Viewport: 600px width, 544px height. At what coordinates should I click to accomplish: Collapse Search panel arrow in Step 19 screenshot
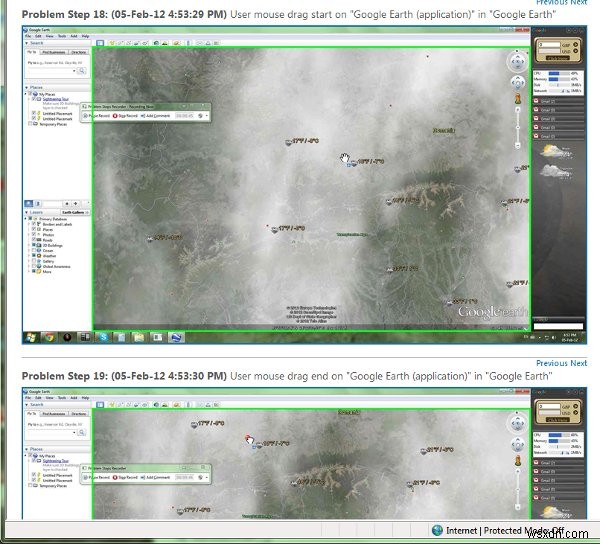pyautogui.click(x=26, y=404)
